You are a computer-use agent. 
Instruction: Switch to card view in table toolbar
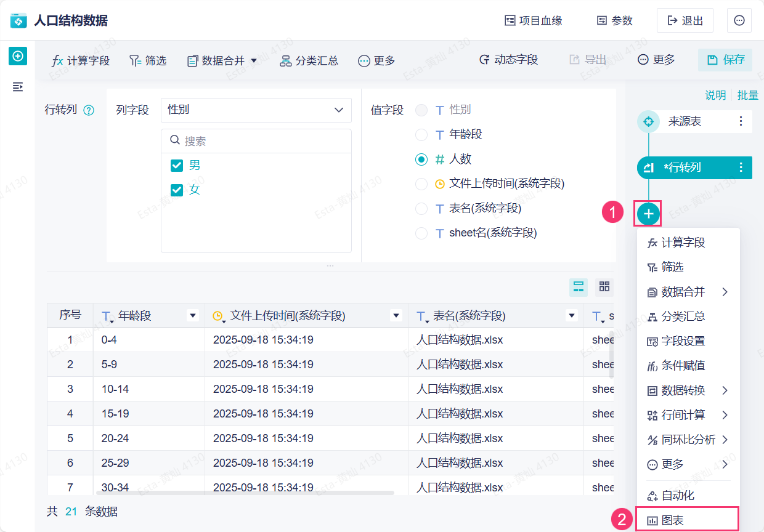pos(604,286)
